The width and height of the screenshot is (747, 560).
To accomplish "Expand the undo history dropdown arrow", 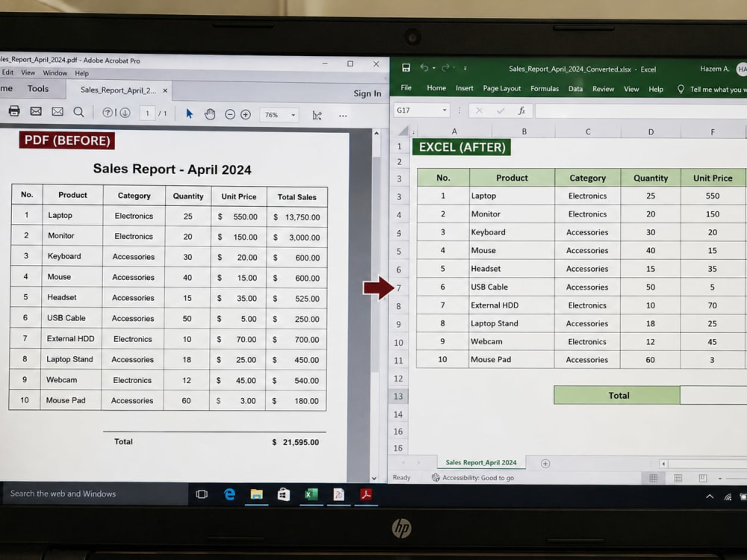I will pyautogui.click(x=434, y=68).
